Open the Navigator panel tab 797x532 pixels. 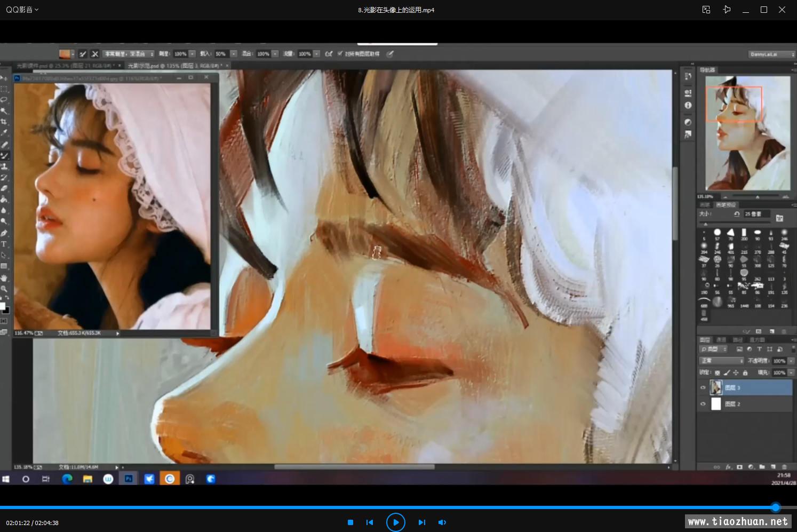707,70
